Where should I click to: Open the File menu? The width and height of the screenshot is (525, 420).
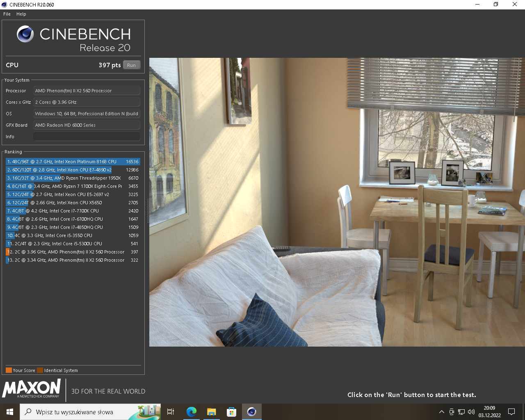[7, 14]
